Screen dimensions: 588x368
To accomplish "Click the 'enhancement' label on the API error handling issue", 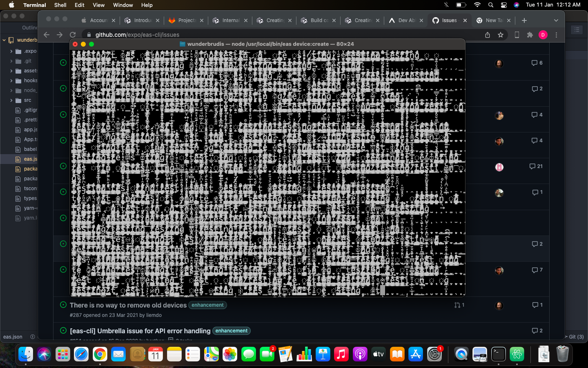I will point(231,331).
